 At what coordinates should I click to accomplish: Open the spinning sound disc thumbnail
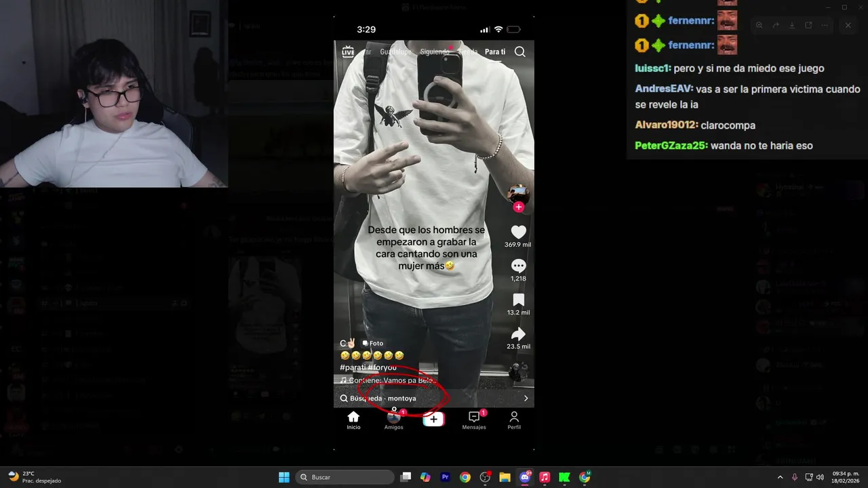[x=518, y=371]
